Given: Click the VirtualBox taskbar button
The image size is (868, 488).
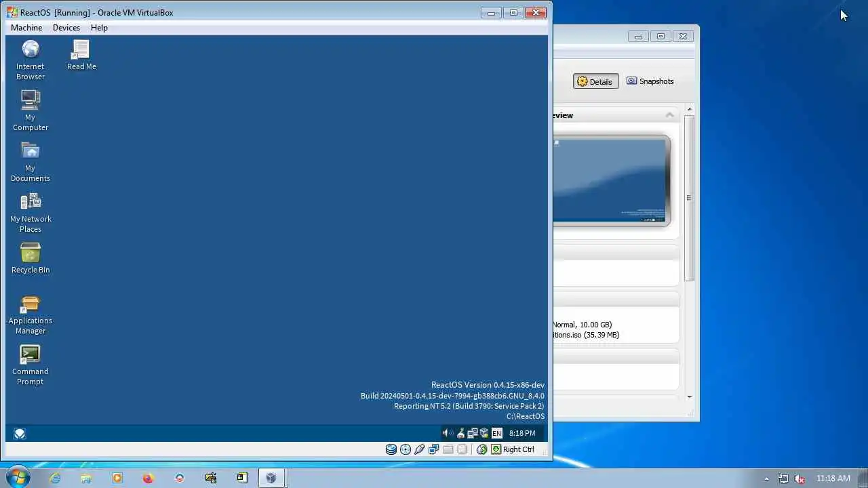Looking at the screenshot, I should (x=271, y=478).
